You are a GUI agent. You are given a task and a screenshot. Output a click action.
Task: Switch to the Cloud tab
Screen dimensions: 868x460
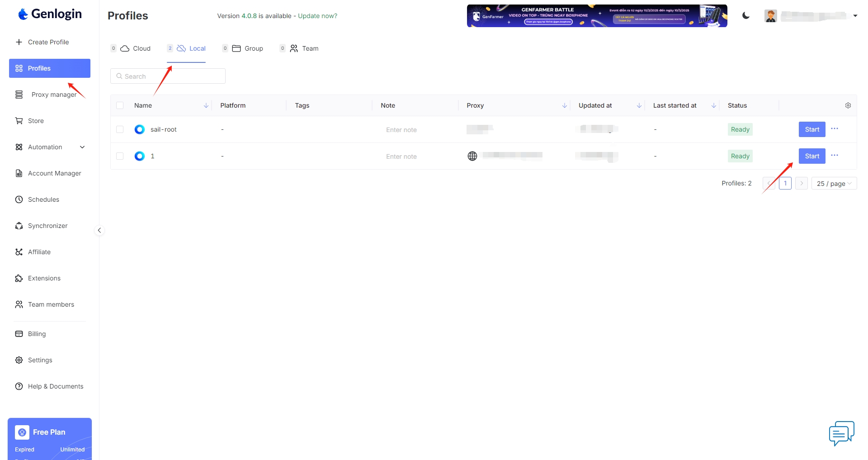point(136,48)
